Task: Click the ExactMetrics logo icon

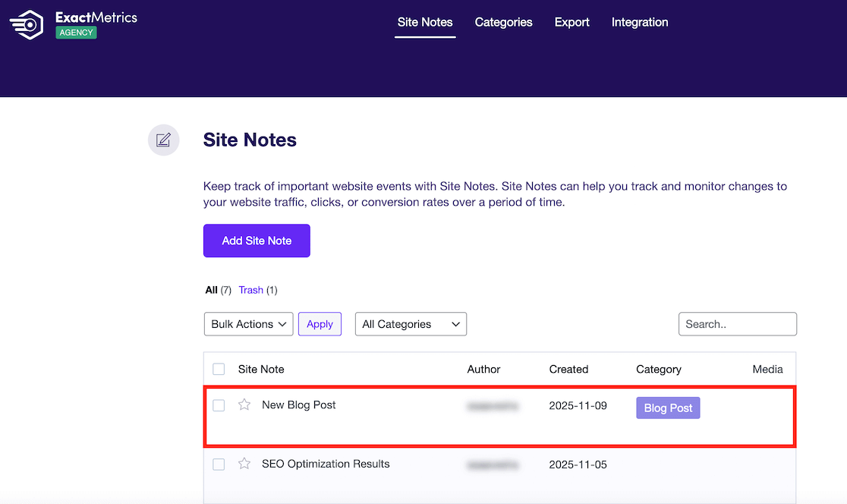Action: 25,24
